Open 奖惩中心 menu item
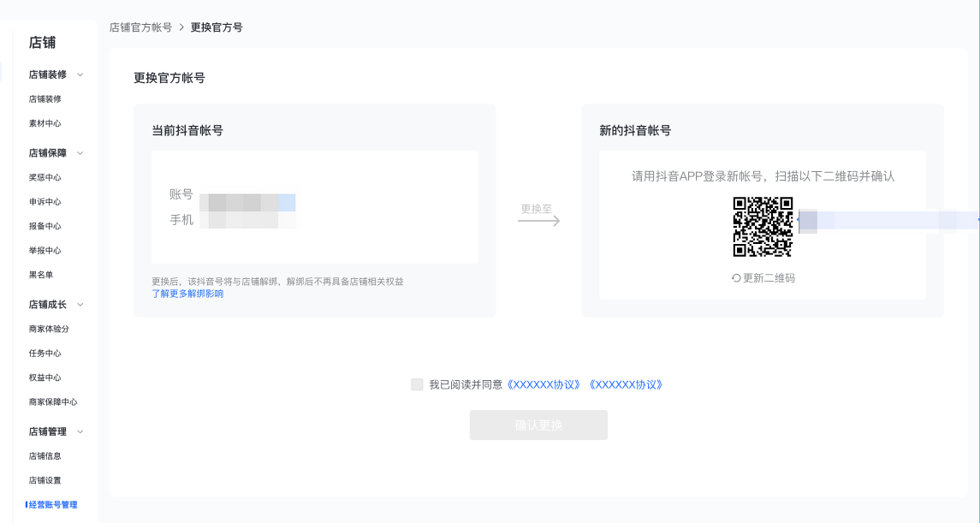Viewport: 980px width, 523px height. click(45, 177)
